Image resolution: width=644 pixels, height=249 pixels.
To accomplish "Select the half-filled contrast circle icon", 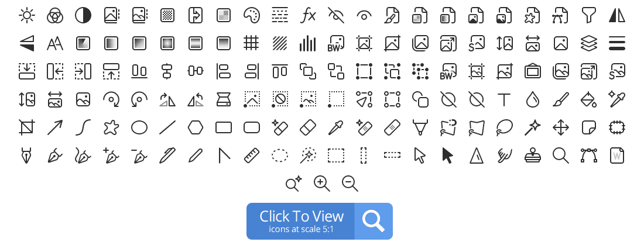I will [x=83, y=16].
